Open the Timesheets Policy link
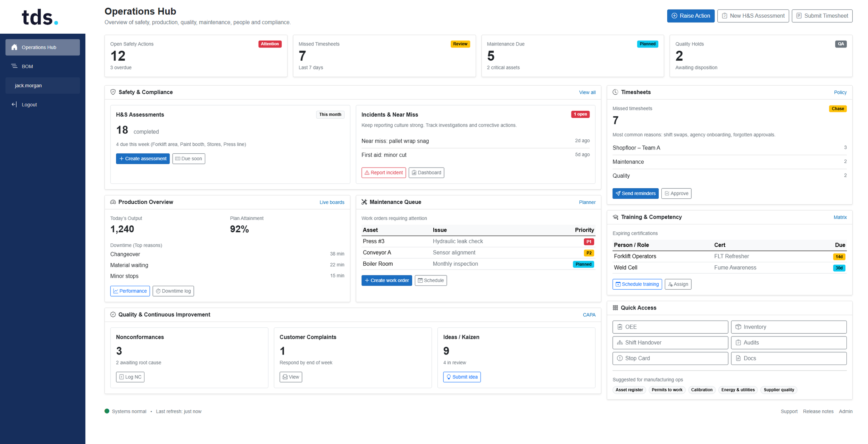 click(x=840, y=92)
